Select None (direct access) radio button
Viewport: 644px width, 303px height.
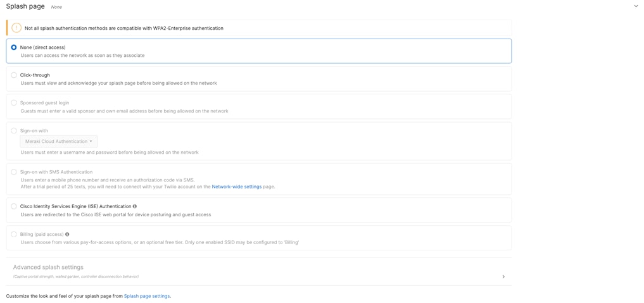click(x=14, y=47)
